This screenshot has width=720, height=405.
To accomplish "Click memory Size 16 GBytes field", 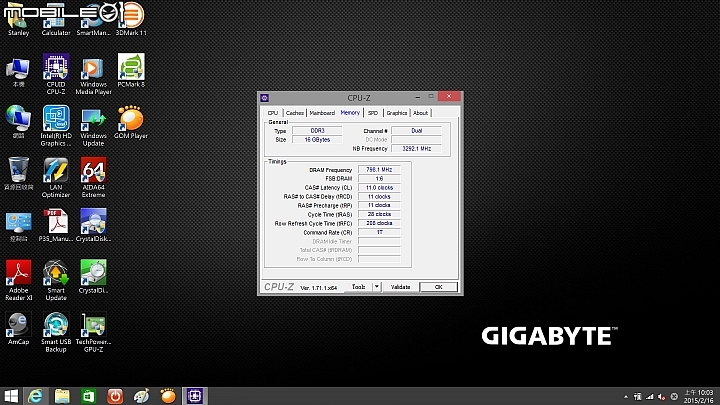I will click(317, 140).
